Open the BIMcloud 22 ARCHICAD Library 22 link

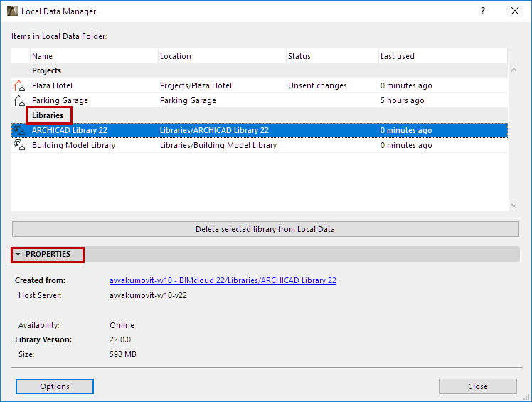pyautogui.click(x=223, y=280)
